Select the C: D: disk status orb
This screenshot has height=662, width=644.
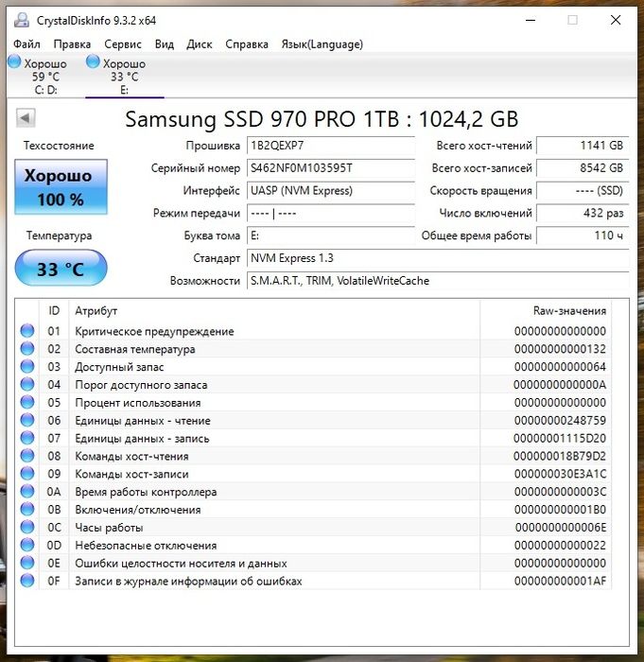tap(14, 61)
